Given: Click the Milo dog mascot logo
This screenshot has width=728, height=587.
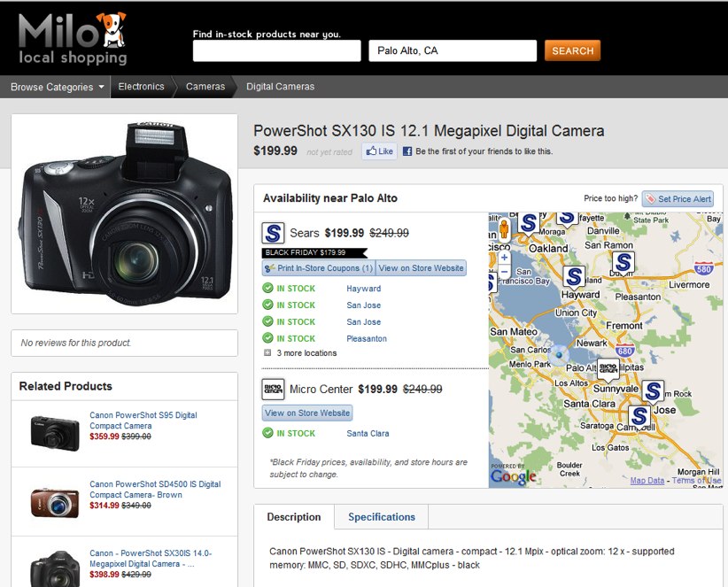Looking at the screenshot, I should (112, 30).
